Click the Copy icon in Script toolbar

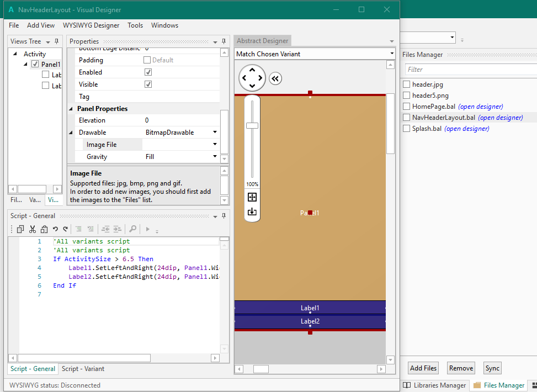point(20,229)
